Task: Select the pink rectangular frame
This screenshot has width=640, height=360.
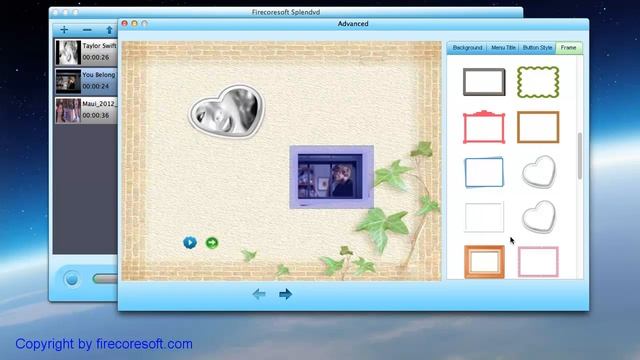Action: pyautogui.click(x=538, y=262)
